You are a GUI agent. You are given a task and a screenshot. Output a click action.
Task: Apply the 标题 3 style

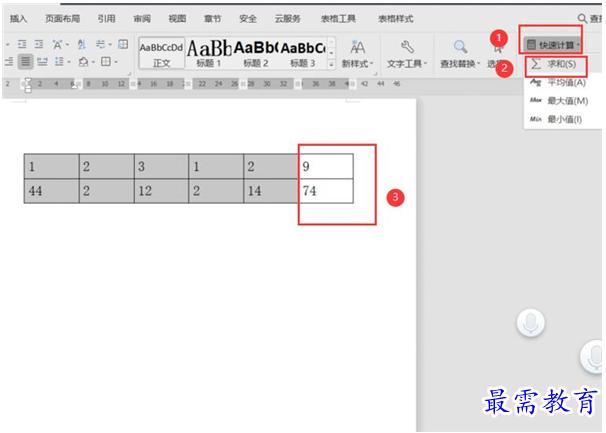303,54
